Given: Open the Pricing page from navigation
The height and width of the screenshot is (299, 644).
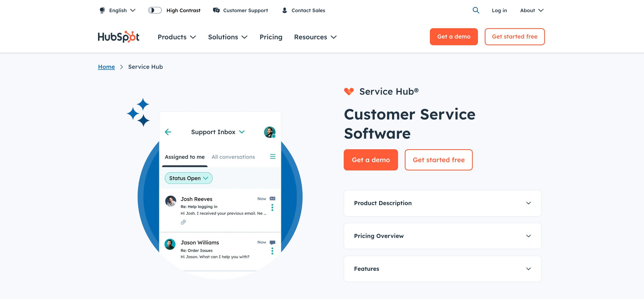Looking at the screenshot, I should click(x=271, y=37).
